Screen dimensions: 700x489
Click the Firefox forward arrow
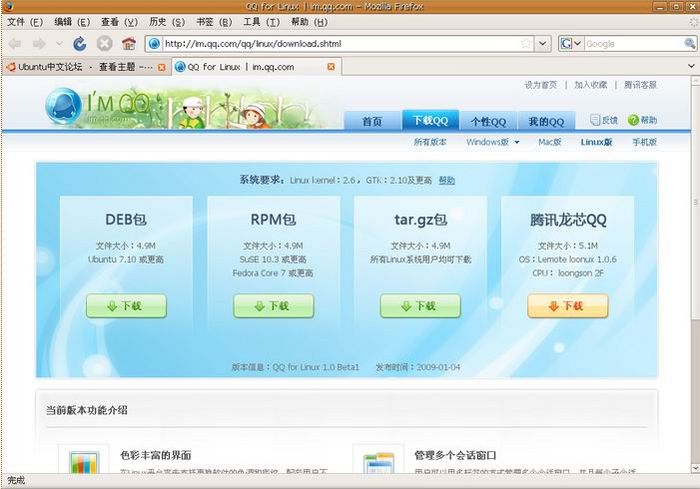tap(39, 44)
